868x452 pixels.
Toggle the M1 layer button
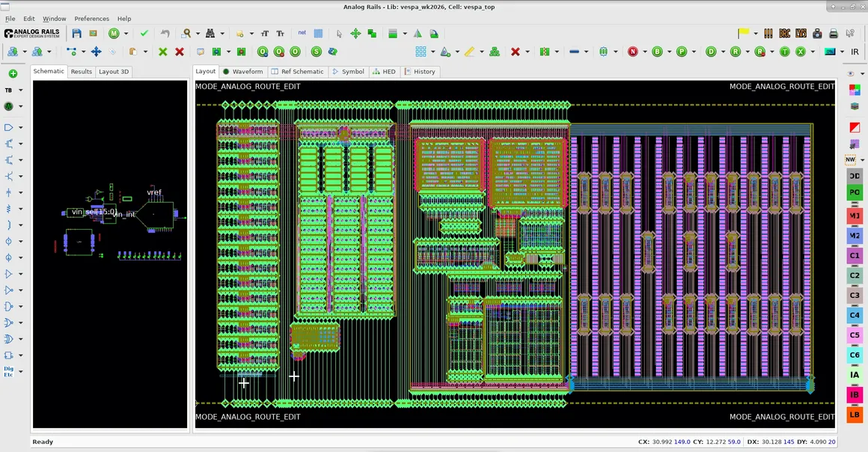pos(855,216)
